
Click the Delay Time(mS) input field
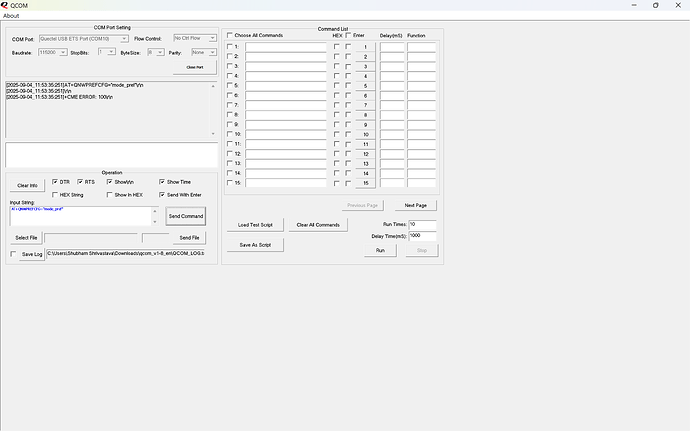(x=422, y=236)
